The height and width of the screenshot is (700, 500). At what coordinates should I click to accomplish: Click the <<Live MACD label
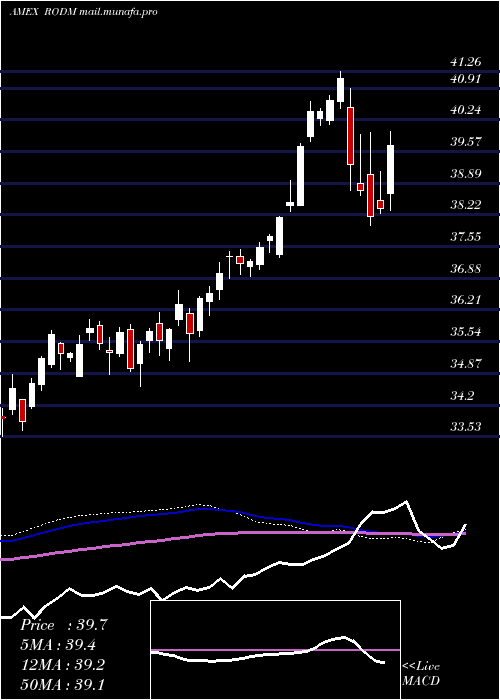click(421, 673)
